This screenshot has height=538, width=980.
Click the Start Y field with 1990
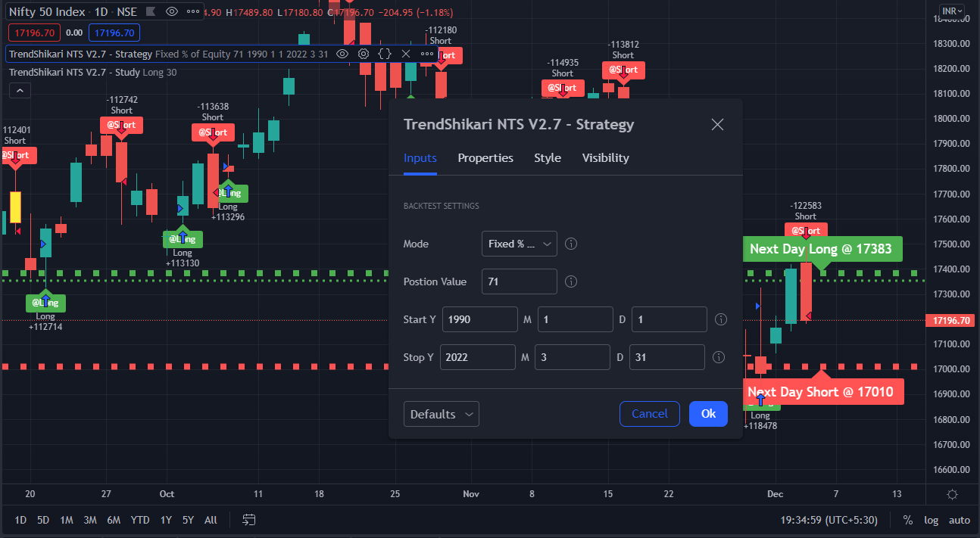pyautogui.click(x=480, y=319)
